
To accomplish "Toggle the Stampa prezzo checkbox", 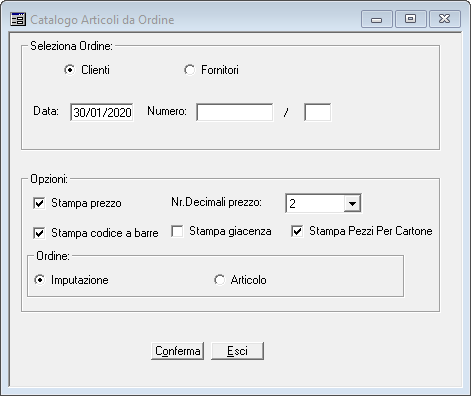I will 39,203.
